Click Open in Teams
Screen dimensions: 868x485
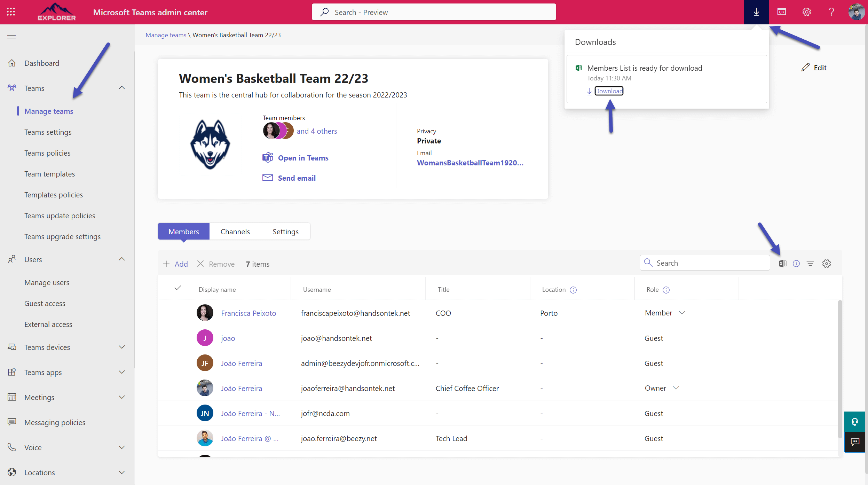(303, 158)
